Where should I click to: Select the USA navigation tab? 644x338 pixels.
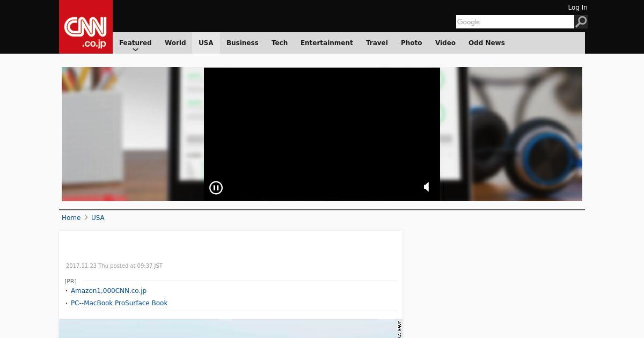pos(206,43)
